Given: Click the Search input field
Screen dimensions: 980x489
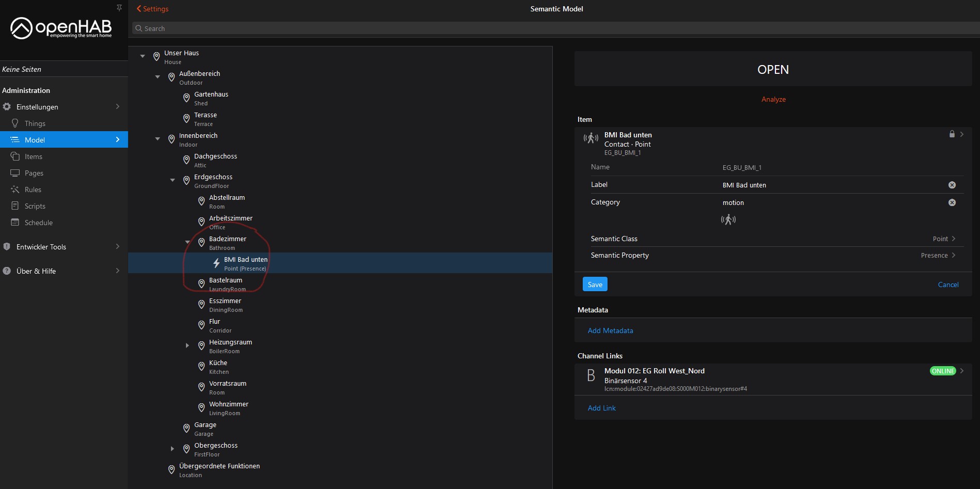Looking at the screenshot, I should 556,28.
